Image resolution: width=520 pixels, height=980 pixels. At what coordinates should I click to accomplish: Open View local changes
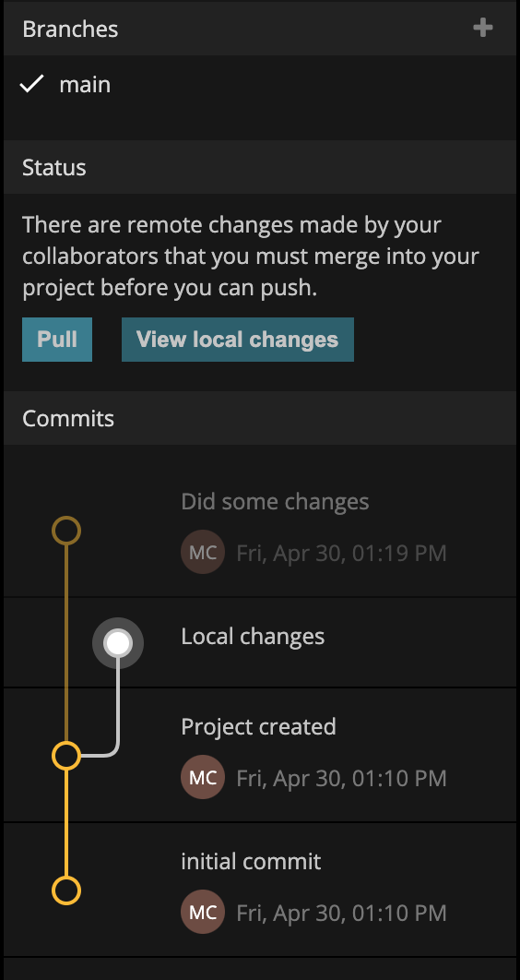coord(238,340)
